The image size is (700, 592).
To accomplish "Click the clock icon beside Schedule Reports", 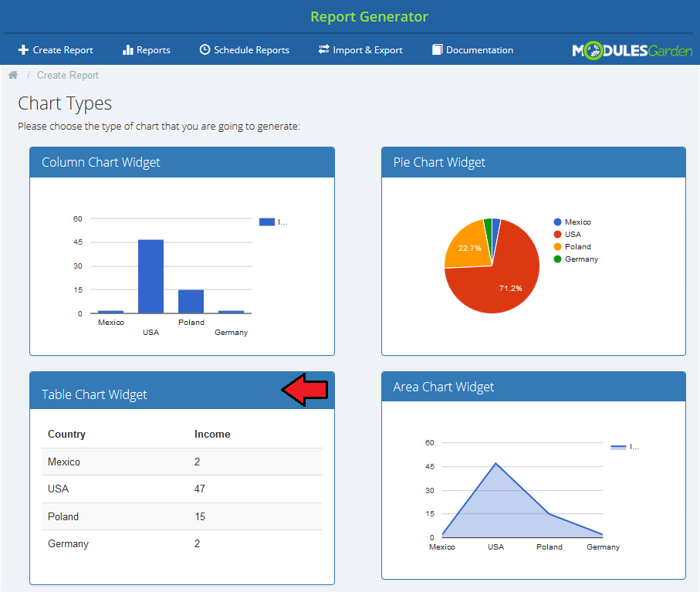I will 205,49.
